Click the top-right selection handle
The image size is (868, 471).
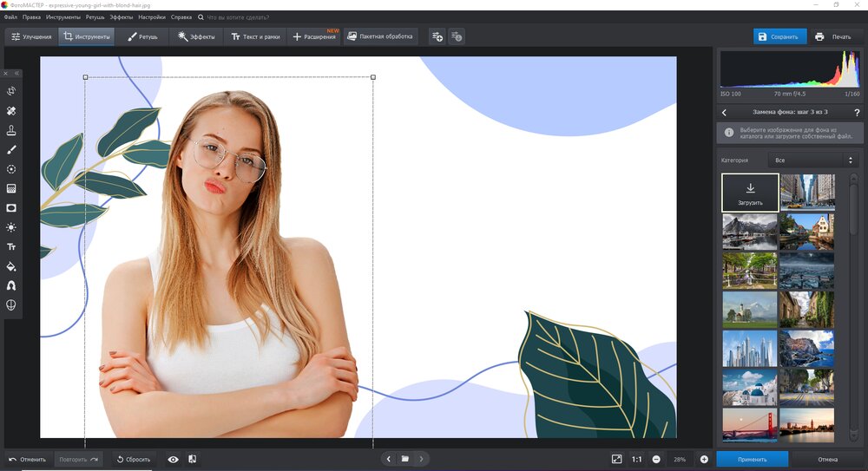373,77
